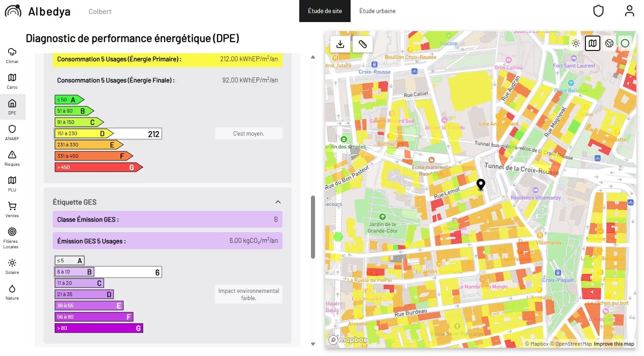
Task: Switch to the Étude urbaine tab
Action: pyautogui.click(x=377, y=11)
